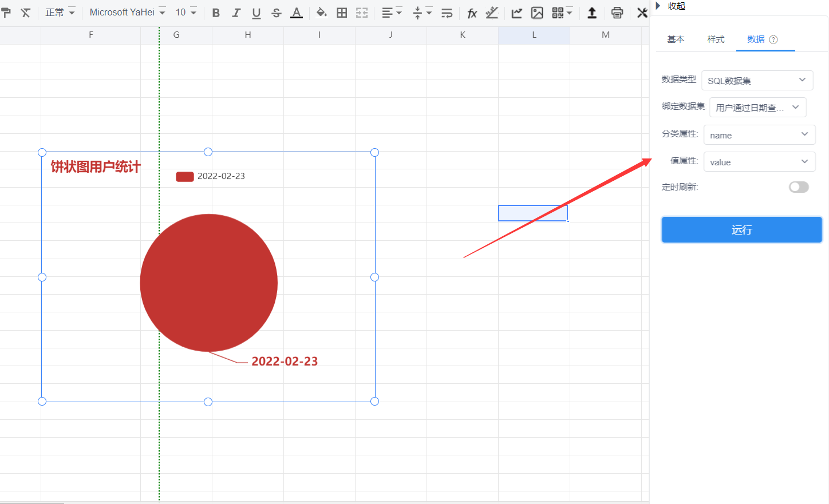
Task: Click the text wrap icon
Action: pos(447,13)
